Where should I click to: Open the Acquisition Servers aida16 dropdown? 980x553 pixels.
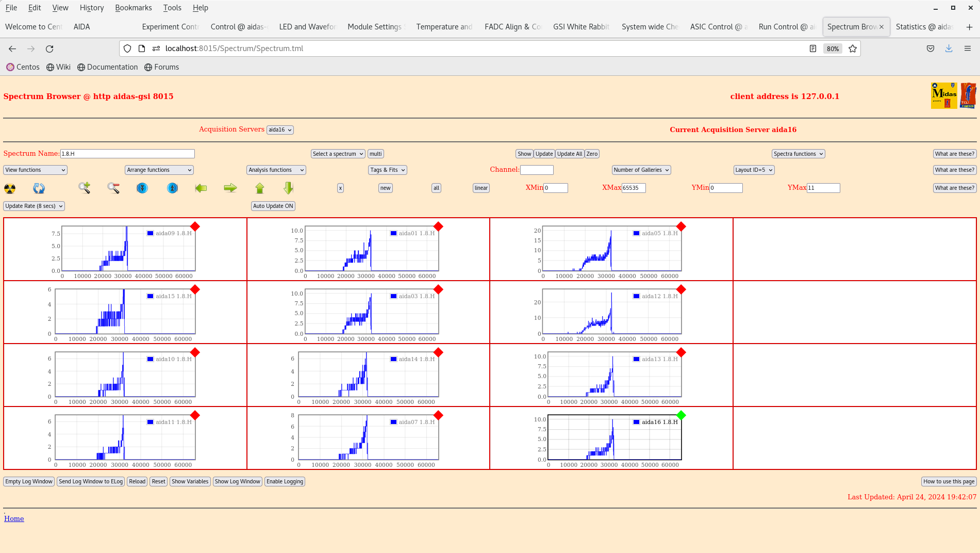[x=280, y=130]
